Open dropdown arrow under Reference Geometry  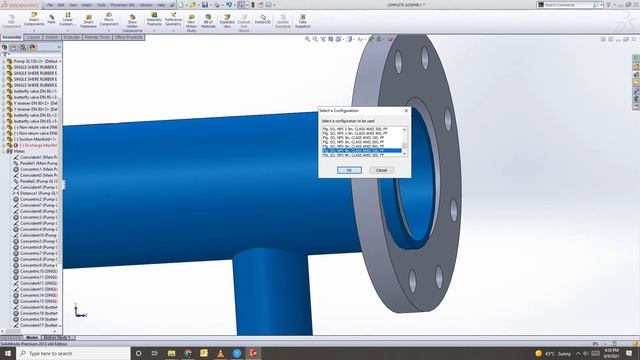coord(173,30)
